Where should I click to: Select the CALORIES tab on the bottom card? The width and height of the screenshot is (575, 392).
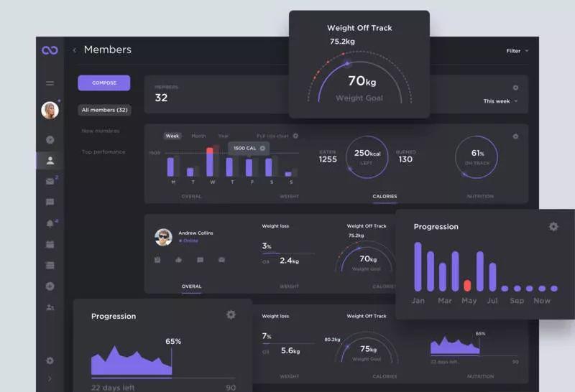(x=385, y=377)
